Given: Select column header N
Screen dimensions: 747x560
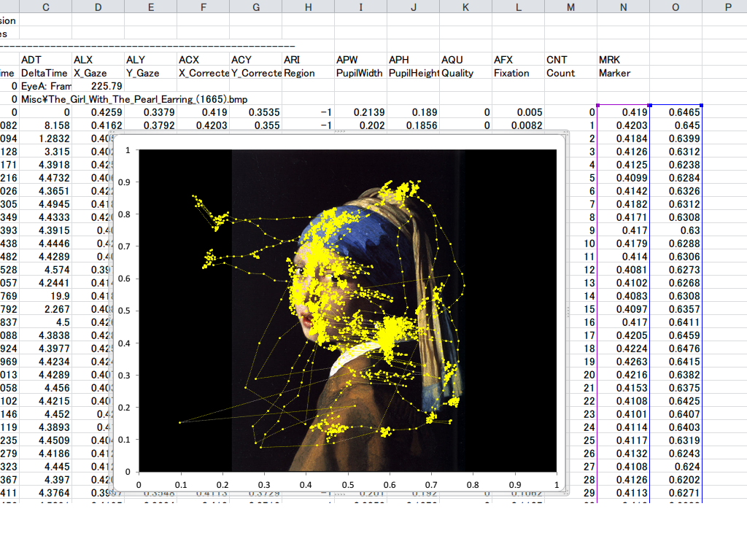Looking at the screenshot, I should click(x=623, y=7).
